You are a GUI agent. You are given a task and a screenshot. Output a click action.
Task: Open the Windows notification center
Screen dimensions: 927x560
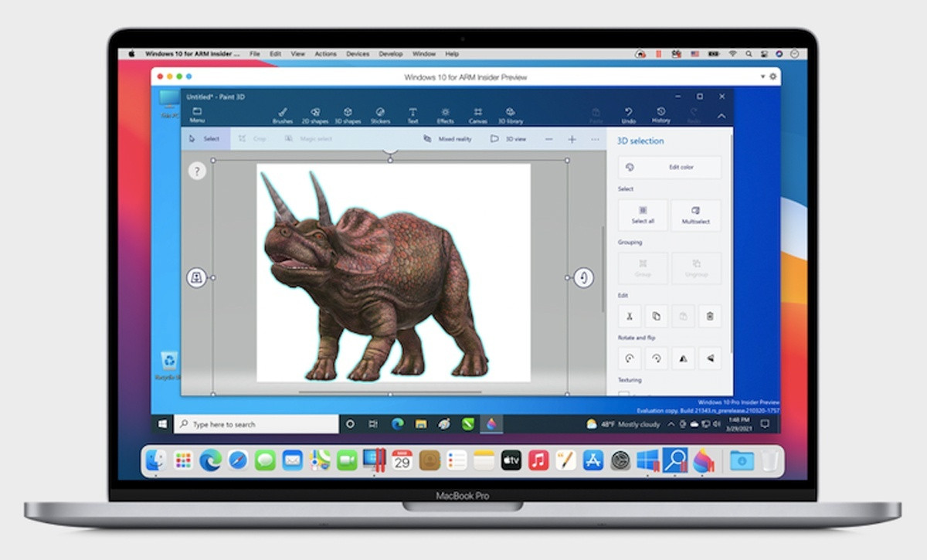(765, 424)
